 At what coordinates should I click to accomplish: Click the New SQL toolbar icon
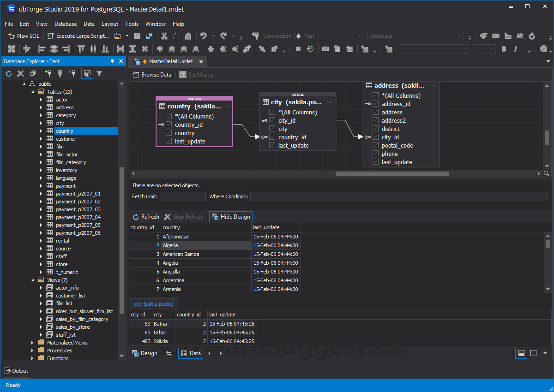click(11, 36)
